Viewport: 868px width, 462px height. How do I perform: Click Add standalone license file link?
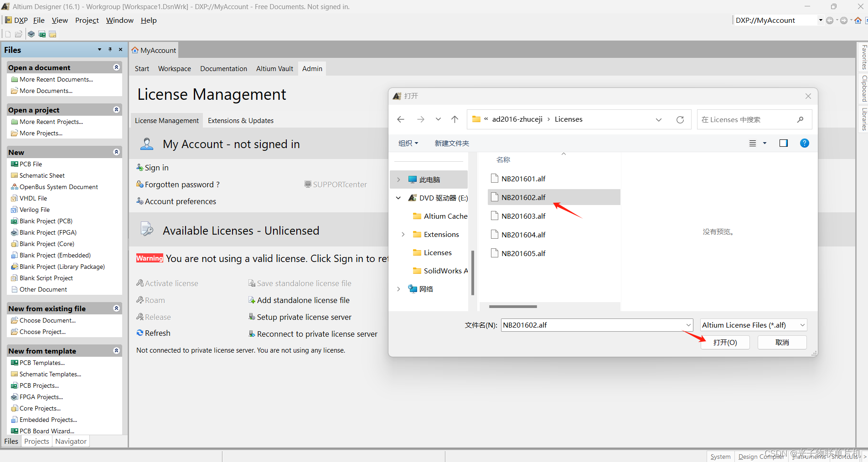click(303, 300)
